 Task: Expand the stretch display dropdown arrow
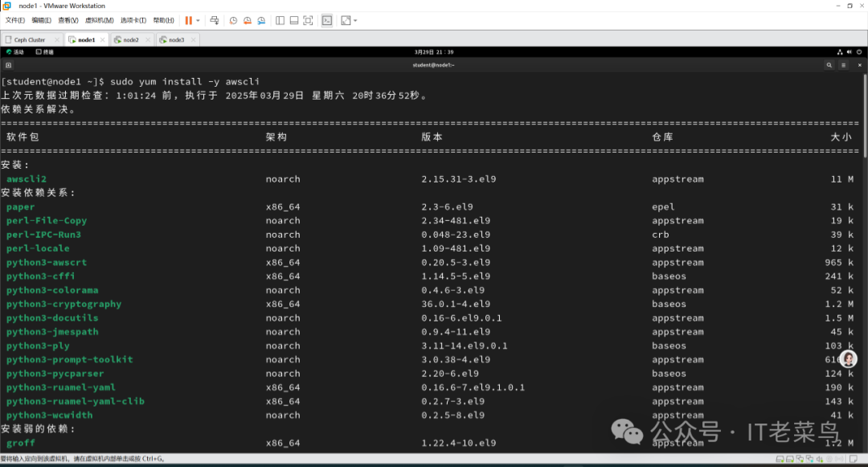click(355, 20)
